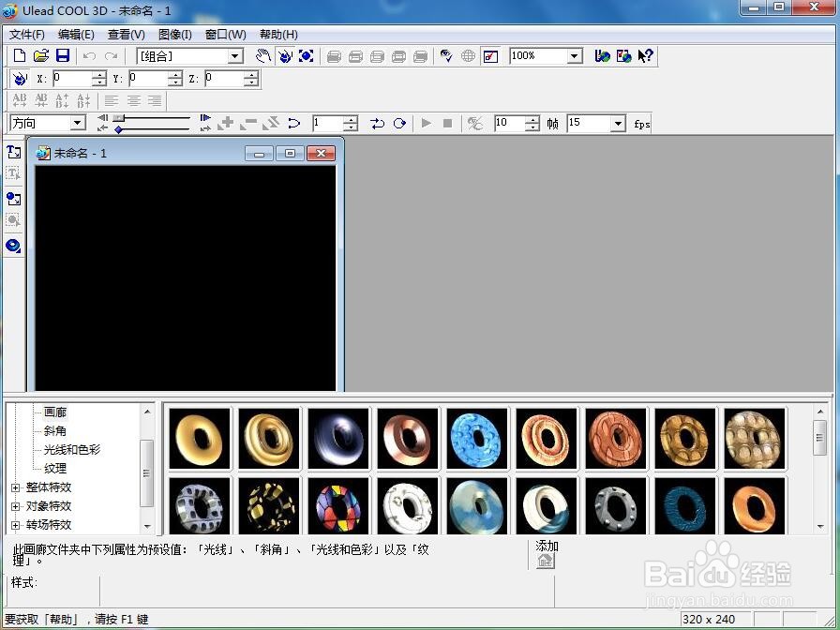Image resolution: width=840 pixels, height=630 pixels.
Task: Select the Move object hand tool
Action: coord(262,55)
